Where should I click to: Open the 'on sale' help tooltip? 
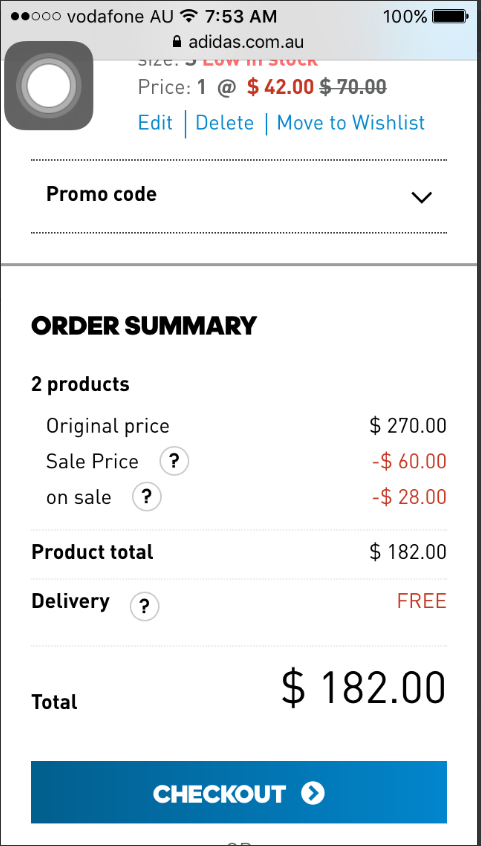coord(147,496)
